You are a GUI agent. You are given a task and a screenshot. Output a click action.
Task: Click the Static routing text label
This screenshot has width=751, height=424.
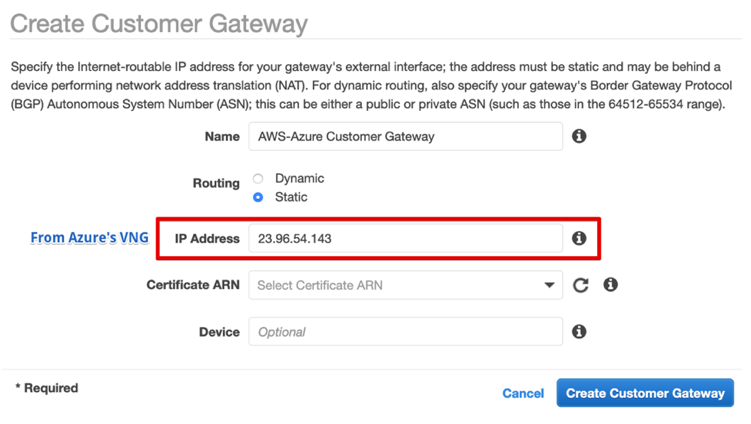click(291, 197)
